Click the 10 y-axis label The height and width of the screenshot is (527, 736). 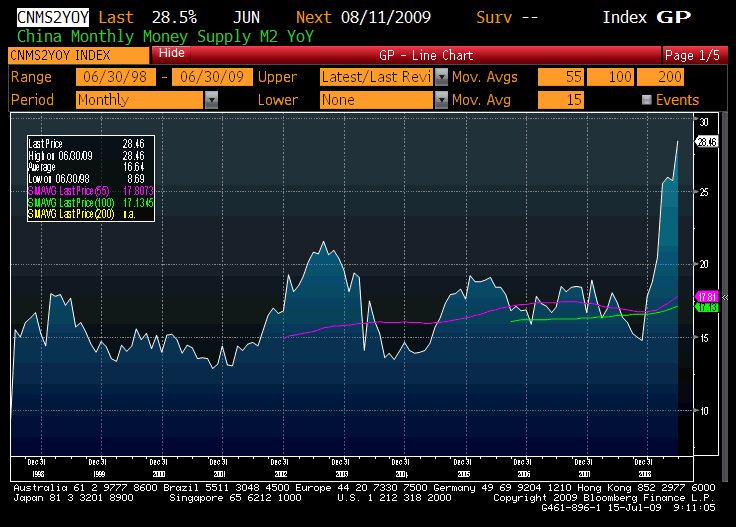point(704,411)
